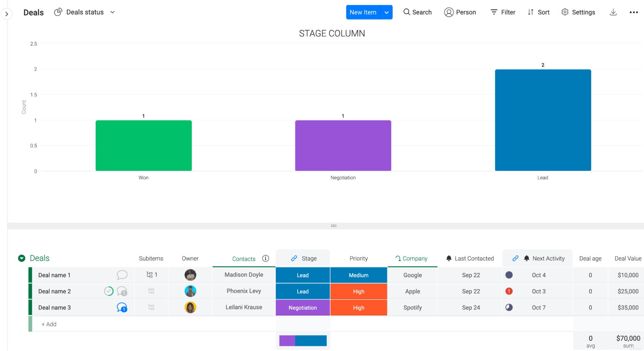
Task: Click the three-dot more options icon
Action: (x=634, y=12)
